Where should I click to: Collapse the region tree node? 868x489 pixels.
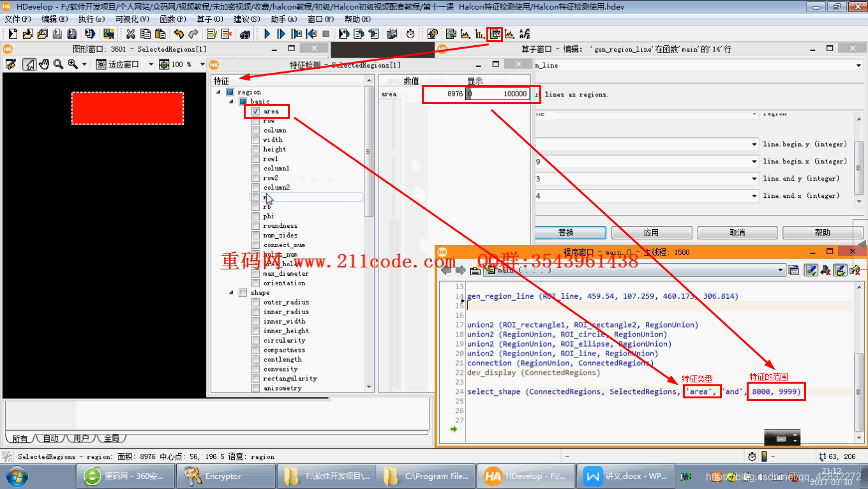pyautogui.click(x=219, y=92)
